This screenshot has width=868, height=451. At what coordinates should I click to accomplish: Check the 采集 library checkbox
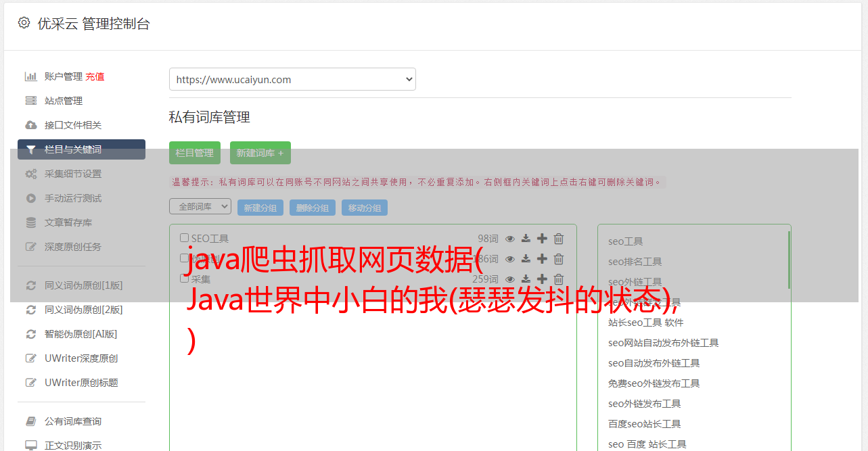[x=184, y=279]
